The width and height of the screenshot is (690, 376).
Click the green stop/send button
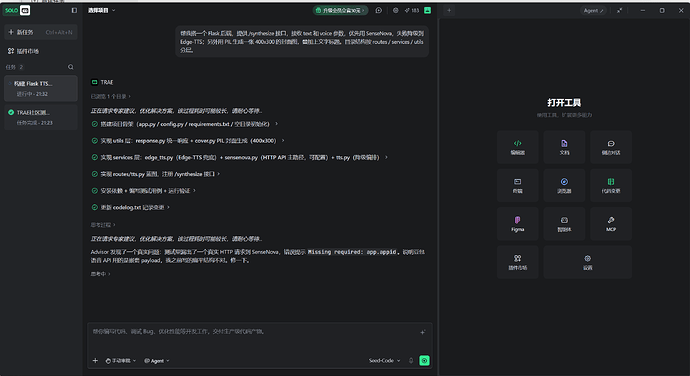click(424, 361)
